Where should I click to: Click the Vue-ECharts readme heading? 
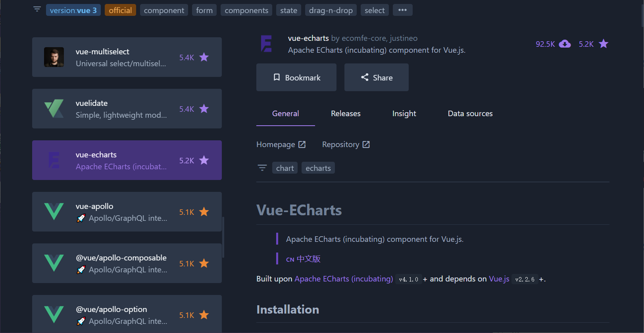[x=299, y=210]
